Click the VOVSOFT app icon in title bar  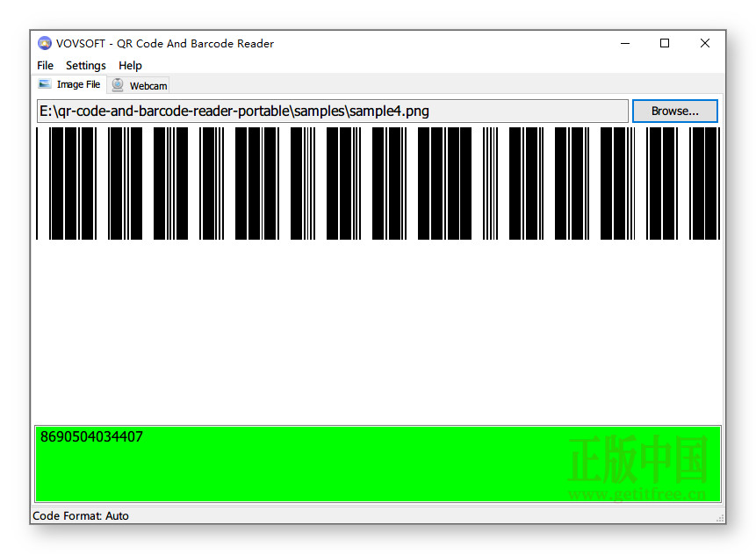(x=45, y=43)
